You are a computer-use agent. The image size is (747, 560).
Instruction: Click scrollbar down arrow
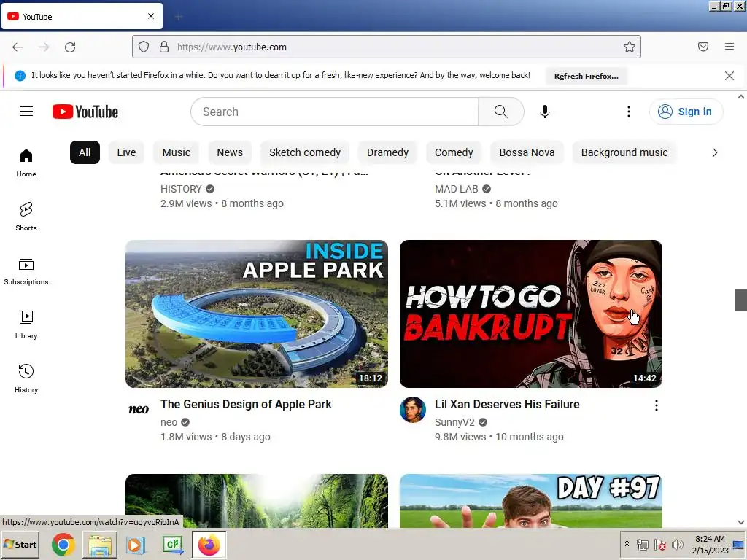click(741, 522)
